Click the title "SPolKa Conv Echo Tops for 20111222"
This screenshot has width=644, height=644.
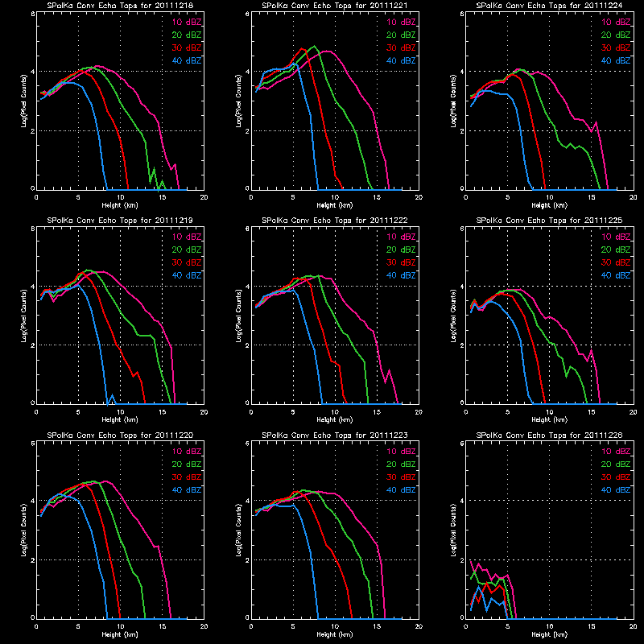click(335, 221)
